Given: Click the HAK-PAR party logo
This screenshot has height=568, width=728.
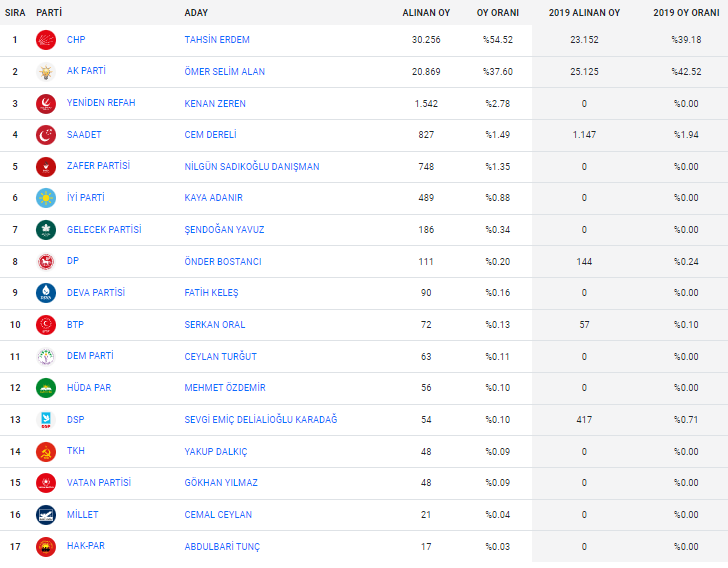Looking at the screenshot, I should [x=46, y=547].
